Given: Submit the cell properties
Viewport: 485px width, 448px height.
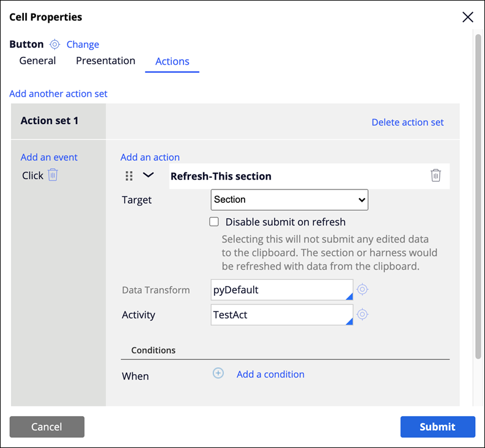Looking at the screenshot, I should pyautogui.click(x=438, y=427).
